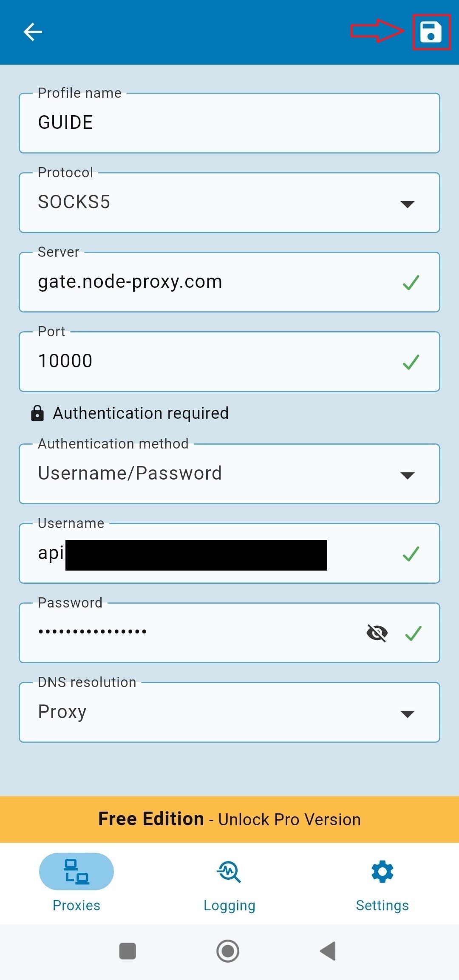This screenshot has height=980, width=459.
Task: Expand the Protocol SOCKS5 dropdown
Action: (229, 202)
